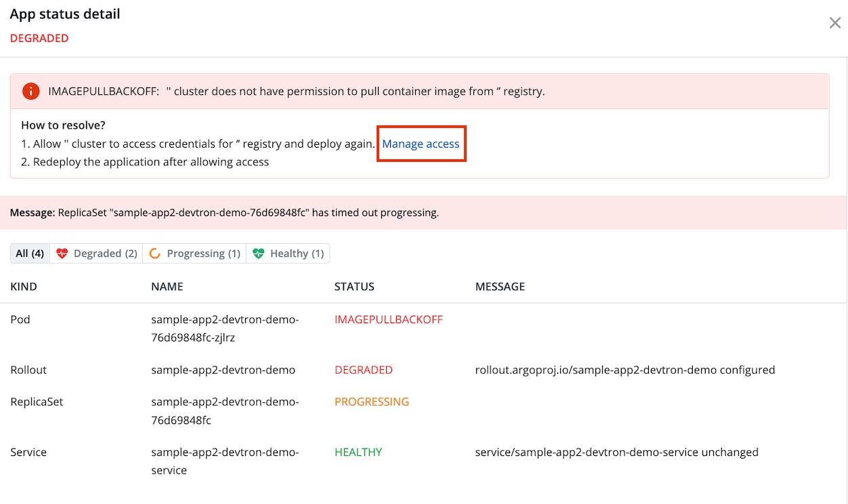This screenshot has height=504, width=848.
Task: Click the IMAGEPULLBACKOFF error banner text
Action: [297, 91]
